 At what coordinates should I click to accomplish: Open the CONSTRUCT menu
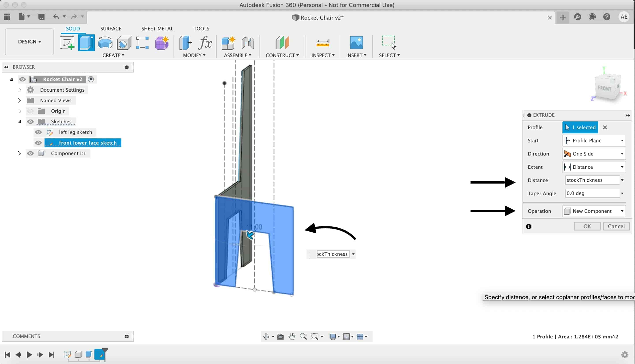(282, 55)
